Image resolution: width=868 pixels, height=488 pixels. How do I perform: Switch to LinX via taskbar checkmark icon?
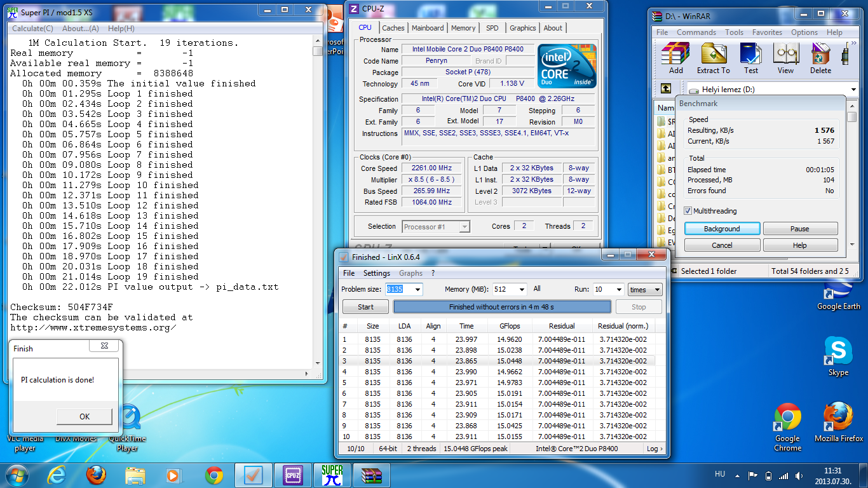253,475
